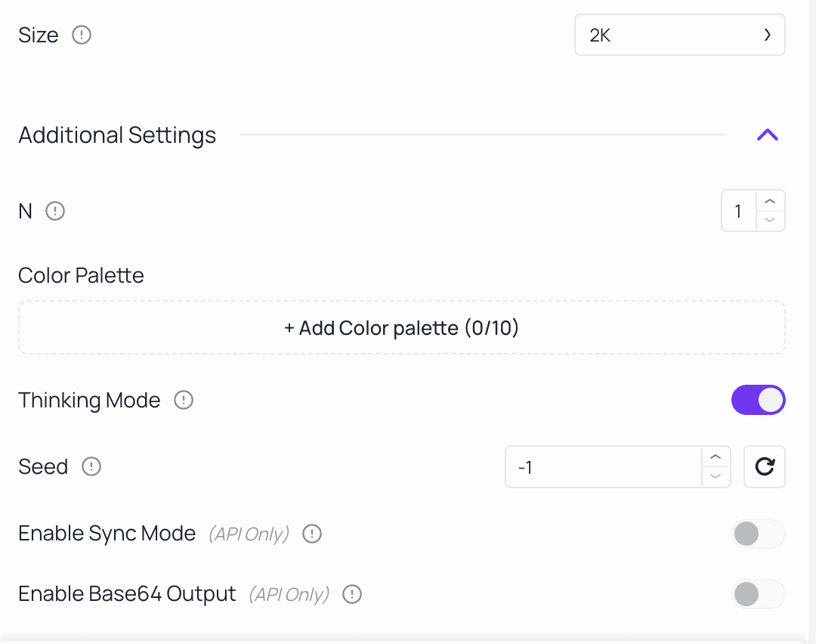Click the Thinking Mode info icon
This screenshot has height=644, width=816.
(184, 400)
